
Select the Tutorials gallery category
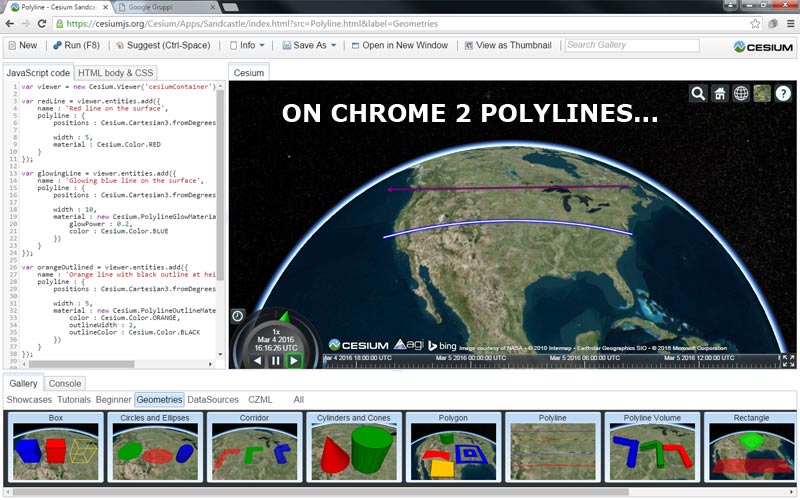click(x=73, y=399)
